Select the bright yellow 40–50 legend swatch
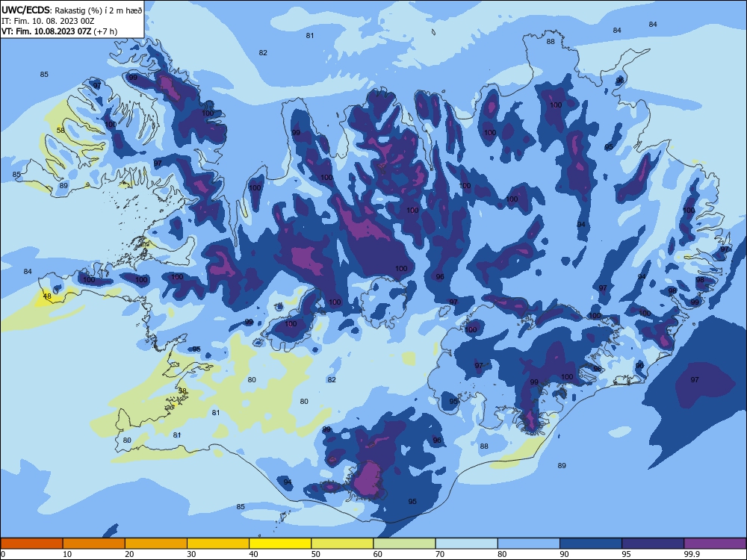This screenshot has width=747, height=560. [280, 544]
